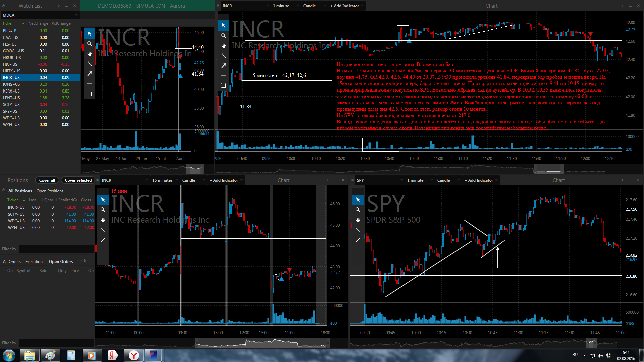Screen dimensions: 644x362
Task: Collapse Watch List panel with arrow chevron
Action: click(x=59, y=6)
